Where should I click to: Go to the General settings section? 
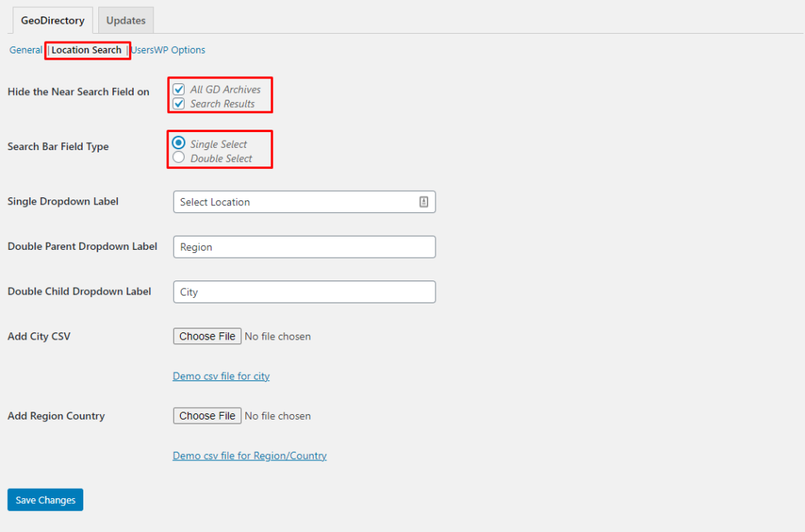coord(25,50)
